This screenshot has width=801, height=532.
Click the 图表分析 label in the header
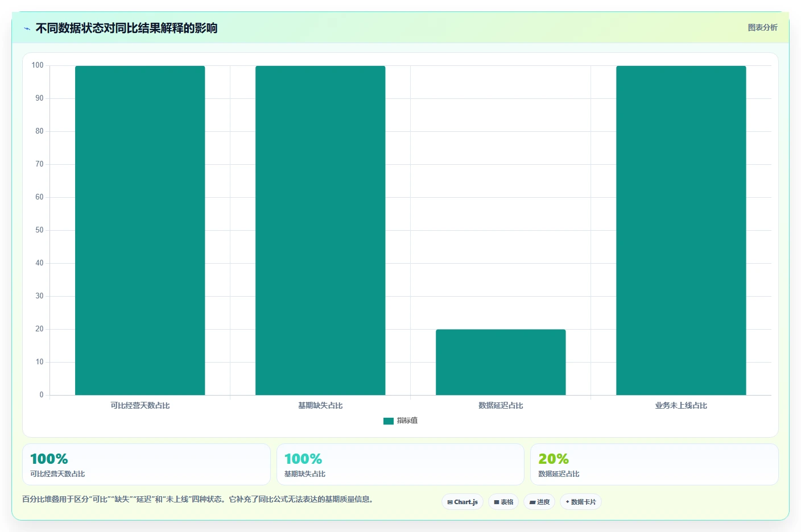click(762, 27)
